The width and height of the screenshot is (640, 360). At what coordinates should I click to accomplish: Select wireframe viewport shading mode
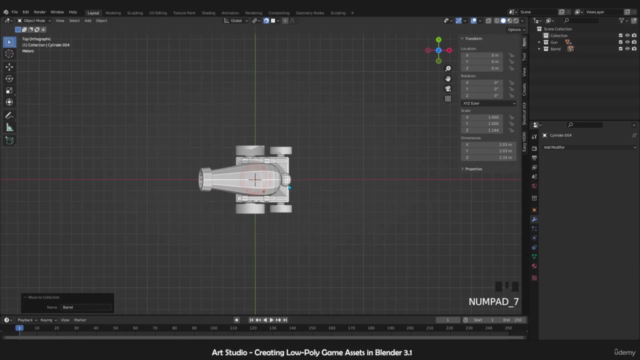tap(497, 21)
